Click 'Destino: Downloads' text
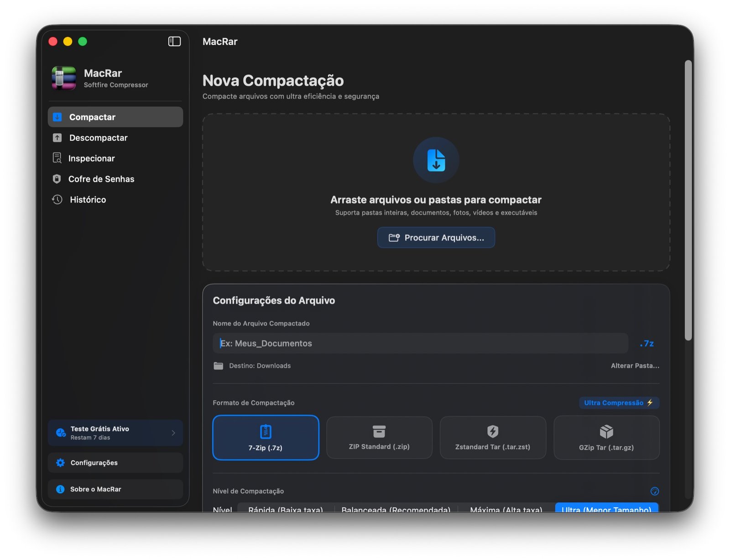The height and width of the screenshot is (560, 730). pos(260,366)
